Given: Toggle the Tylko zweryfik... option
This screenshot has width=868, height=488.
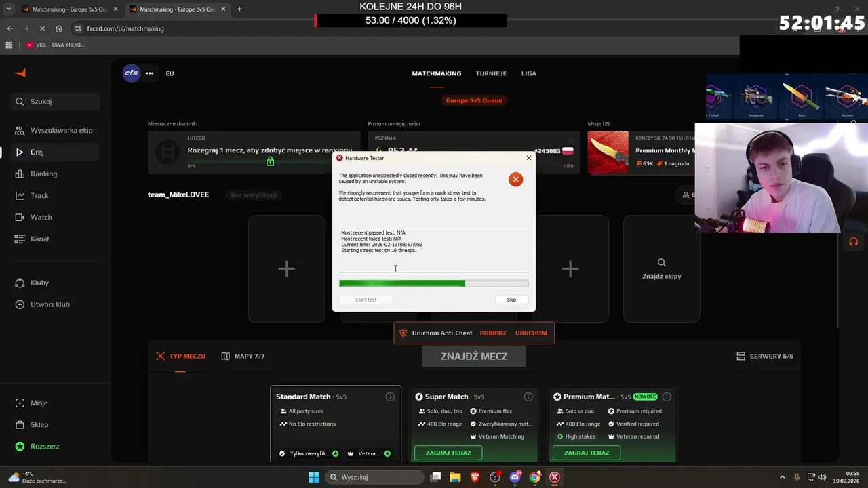Looking at the screenshot, I should tap(309, 453).
